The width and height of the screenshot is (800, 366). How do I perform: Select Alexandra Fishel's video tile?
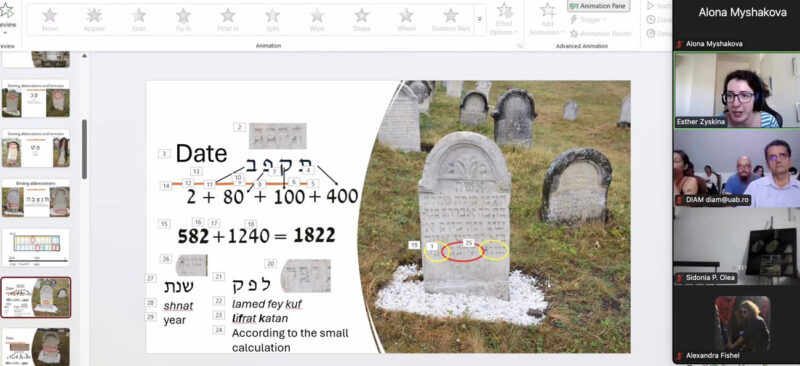737,324
